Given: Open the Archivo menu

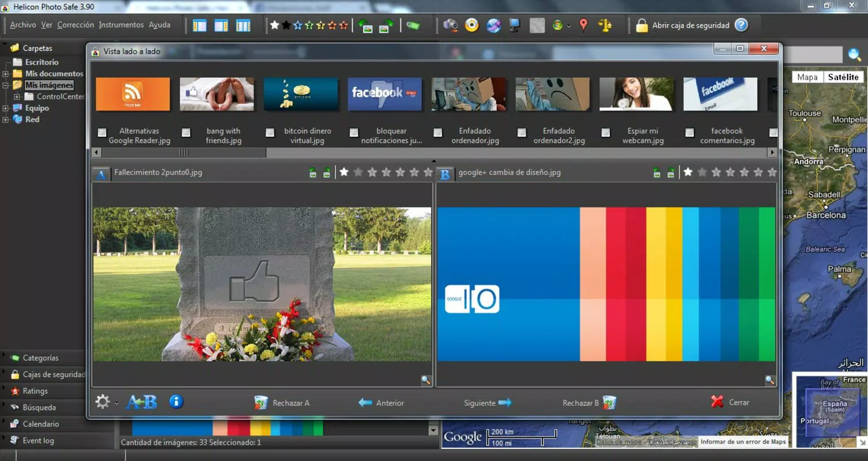Looking at the screenshot, I should [x=23, y=25].
